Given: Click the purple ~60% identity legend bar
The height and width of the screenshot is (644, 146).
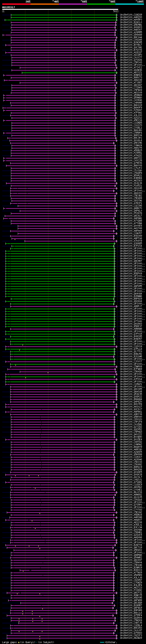Looking at the screenshot, I should [73, 4].
